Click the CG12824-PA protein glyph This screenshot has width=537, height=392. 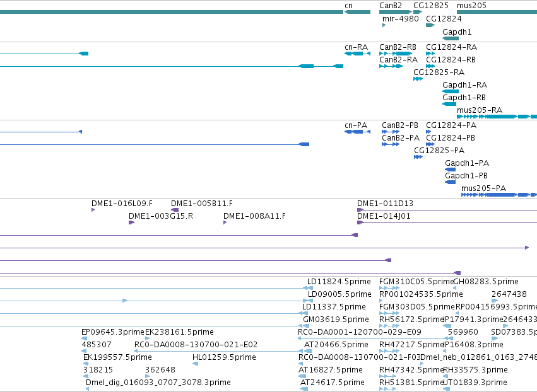point(428,132)
